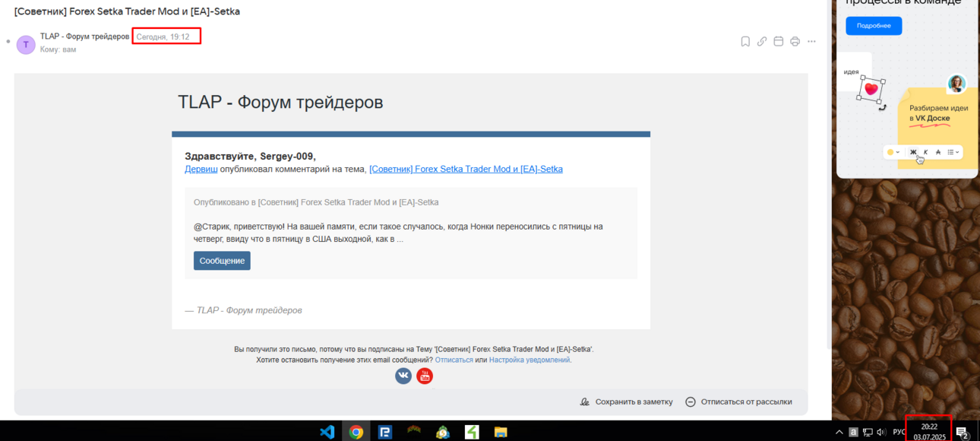
Task: Click sender name TLAP - Форум трейдеров
Action: coord(84,36)
